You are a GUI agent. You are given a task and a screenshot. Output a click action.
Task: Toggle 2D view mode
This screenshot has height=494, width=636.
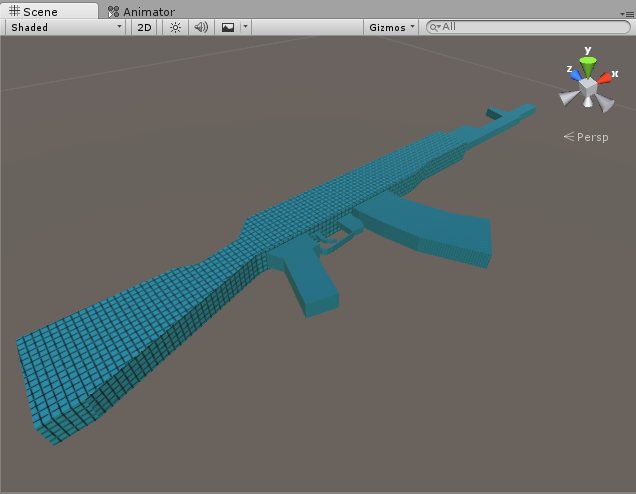click(144, 27)
